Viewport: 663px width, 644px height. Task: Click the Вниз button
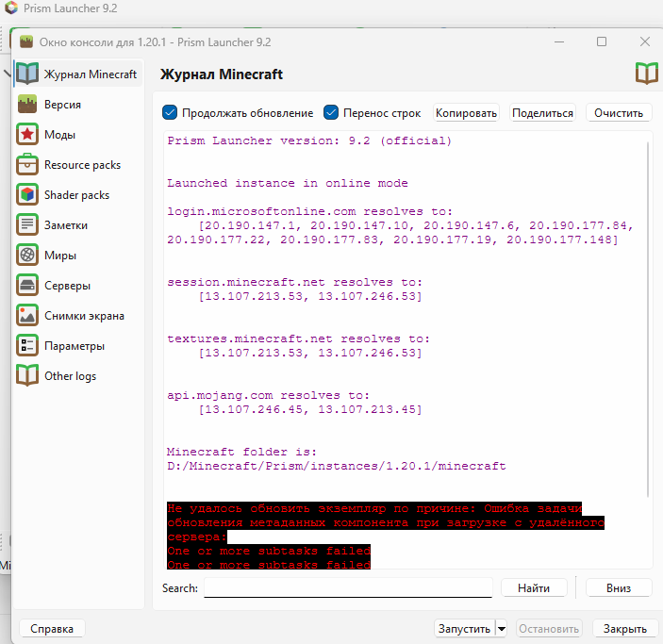tap(619, 587)
